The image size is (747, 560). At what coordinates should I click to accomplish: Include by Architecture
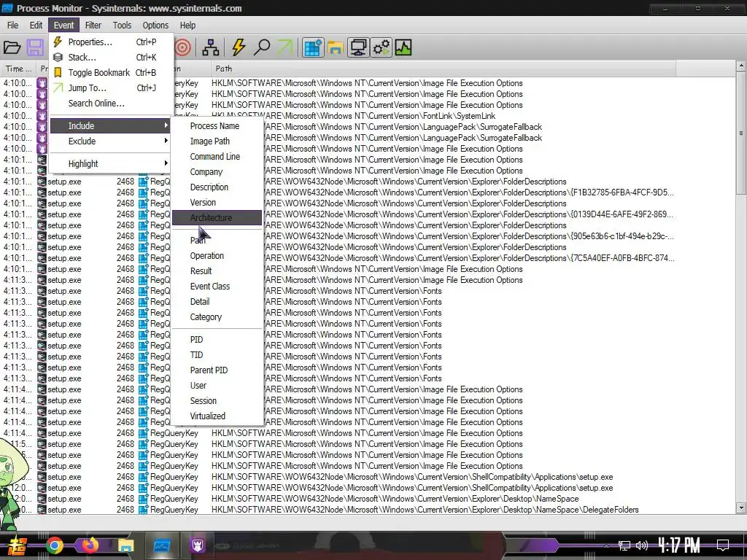(x=217, y=217)
